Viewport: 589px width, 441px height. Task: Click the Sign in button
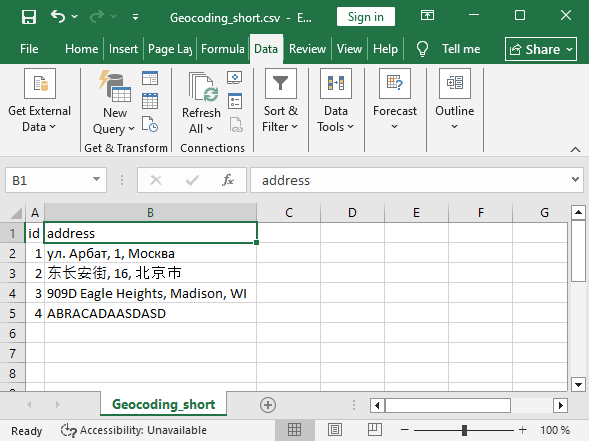(365, 17)
